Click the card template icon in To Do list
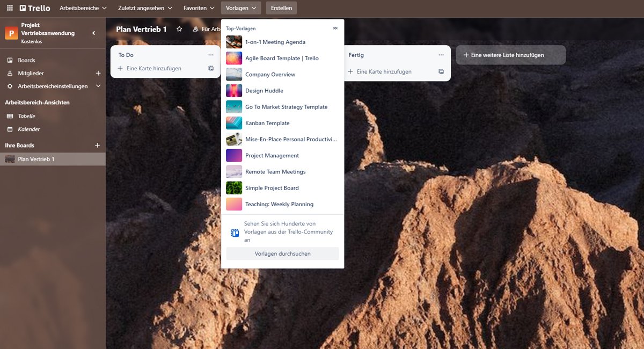Screen dimensions: 644x349 point(210,68)
